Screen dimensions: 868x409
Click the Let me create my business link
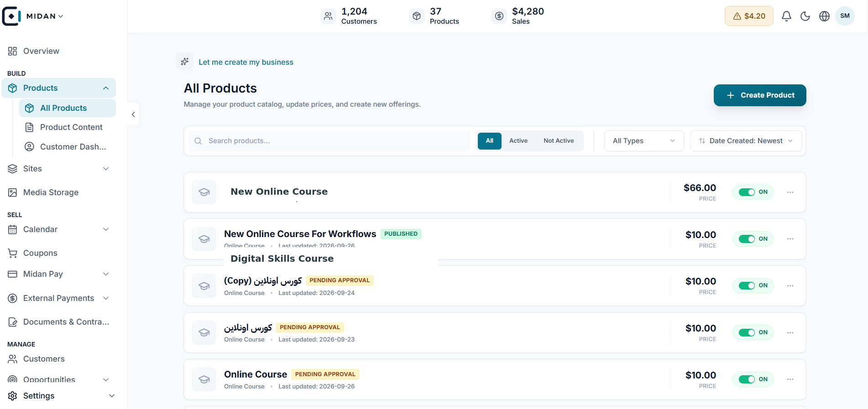pyautogui.click(x=246, y=62)
